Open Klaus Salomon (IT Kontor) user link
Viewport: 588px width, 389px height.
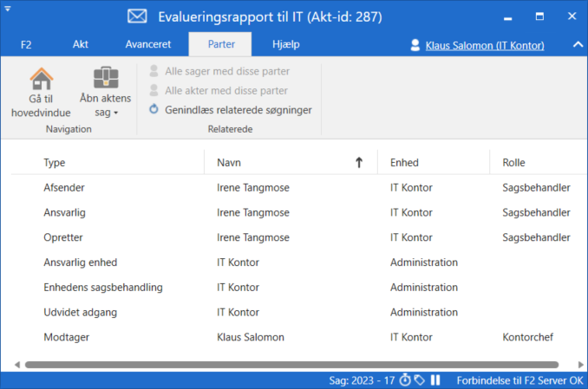coord(484,45)
